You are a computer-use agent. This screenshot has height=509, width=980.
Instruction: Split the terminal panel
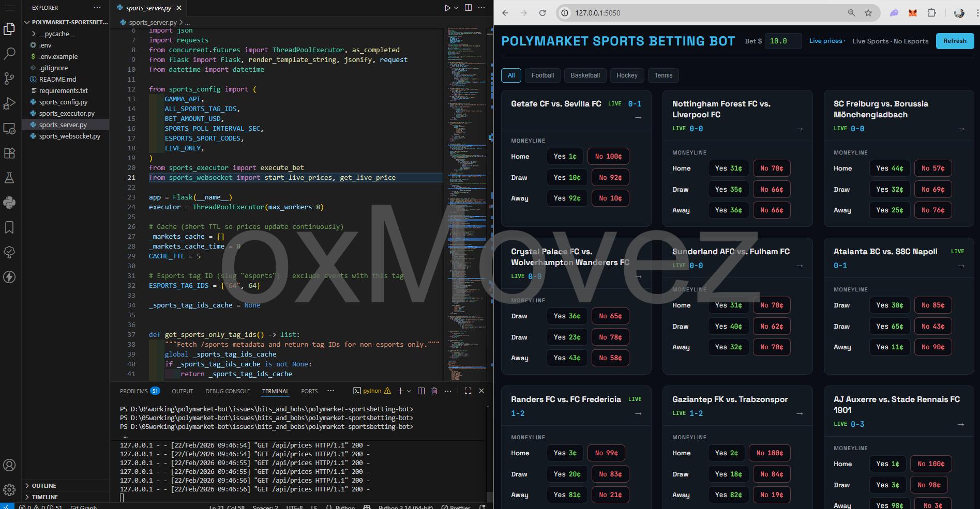pos(421,391)
